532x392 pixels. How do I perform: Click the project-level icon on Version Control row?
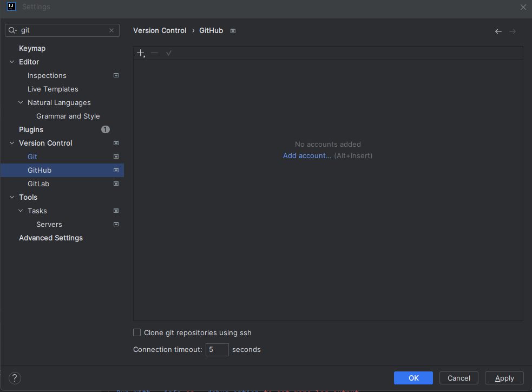point(116,143)
